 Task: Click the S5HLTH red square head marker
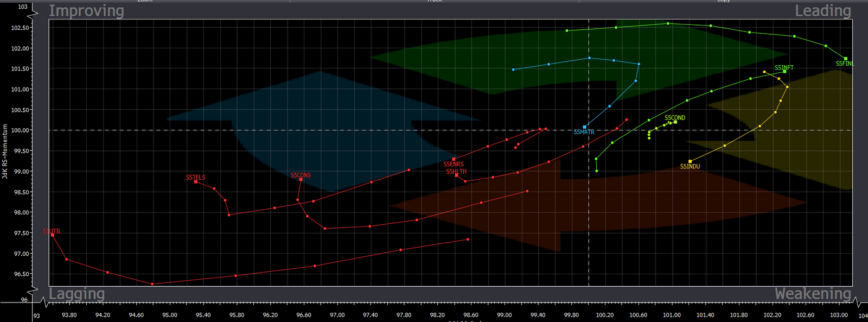456,175
